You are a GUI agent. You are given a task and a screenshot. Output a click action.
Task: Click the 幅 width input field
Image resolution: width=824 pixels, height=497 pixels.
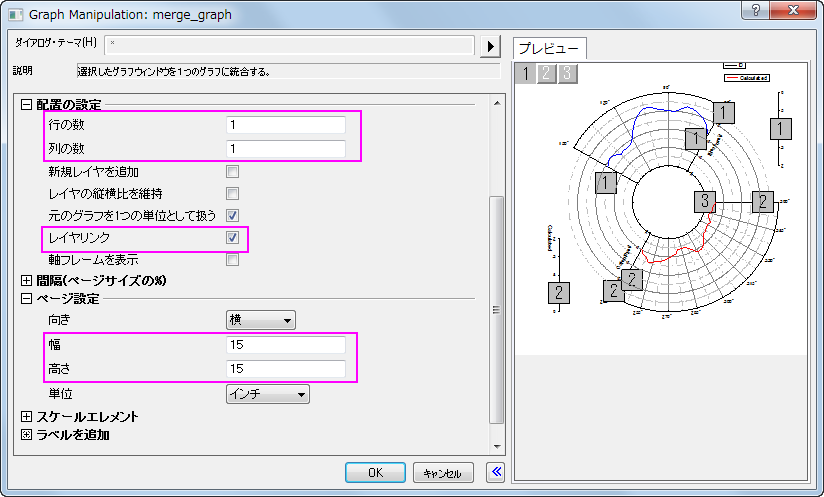[286, 345]
